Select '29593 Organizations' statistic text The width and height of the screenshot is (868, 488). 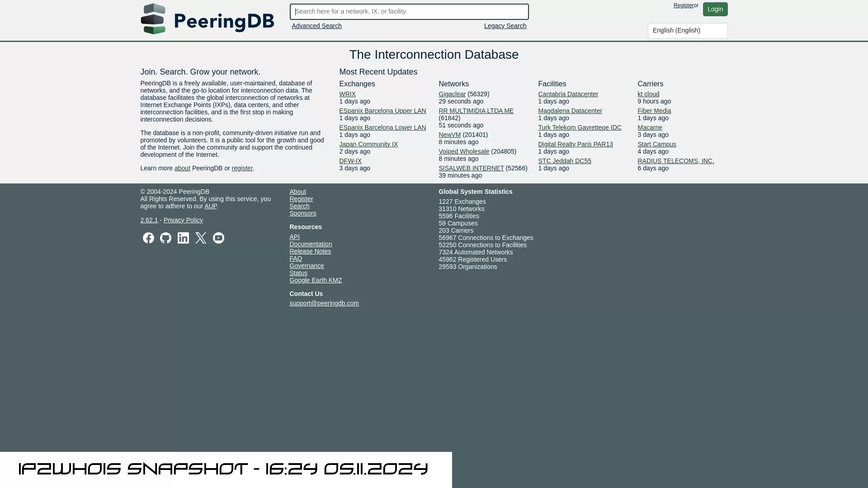click(x=468, y=267)
